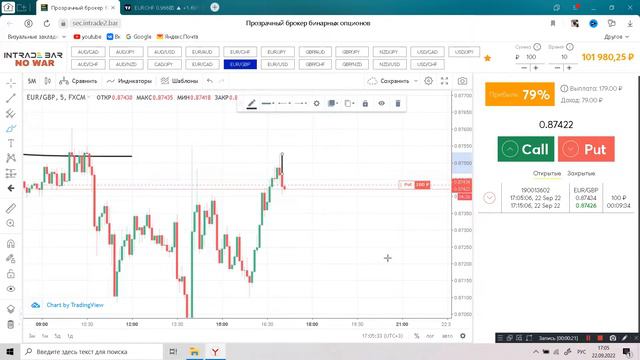Viewport: 640px width, 360px height.
Task: Open the candle chart style selector
Action: tap(48, 81)
